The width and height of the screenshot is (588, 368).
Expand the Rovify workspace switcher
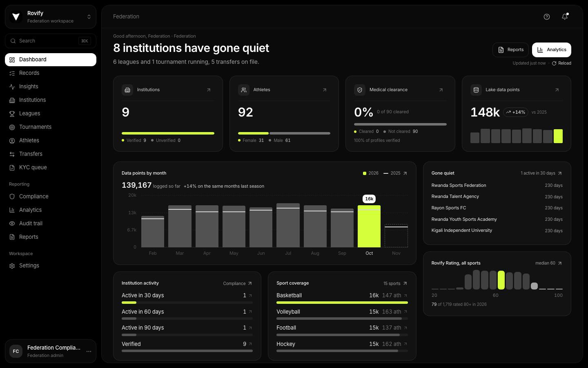[89, 17]
